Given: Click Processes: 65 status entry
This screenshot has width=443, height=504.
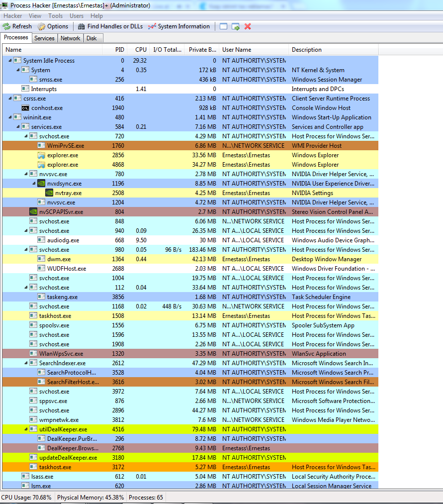Looking at the screenshot, I should click(146, 497).
